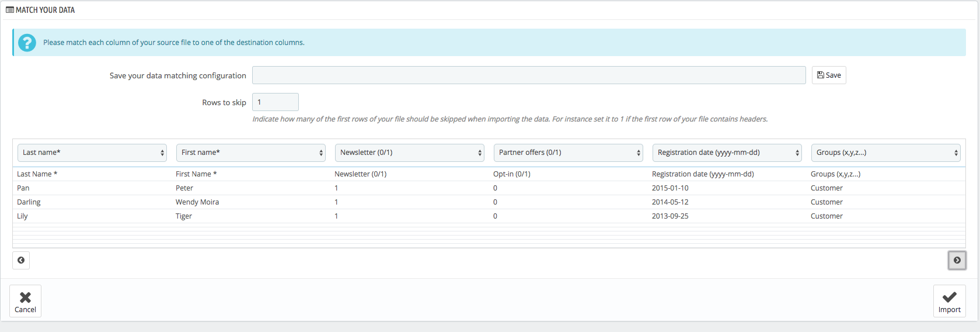Open the Last name* column dropdown
980x332 pixels.
(92, 153)
